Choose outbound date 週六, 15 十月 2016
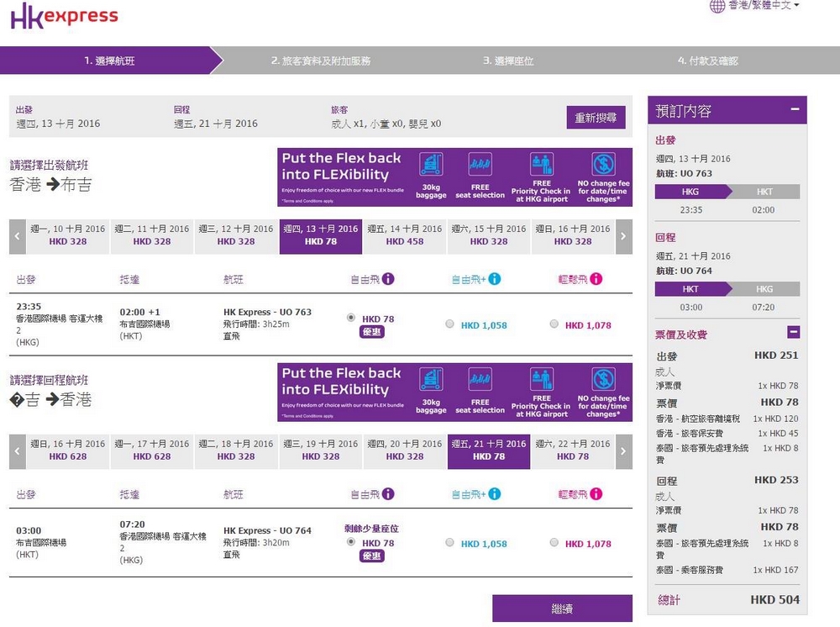The image size is (840, 627). 489,236
